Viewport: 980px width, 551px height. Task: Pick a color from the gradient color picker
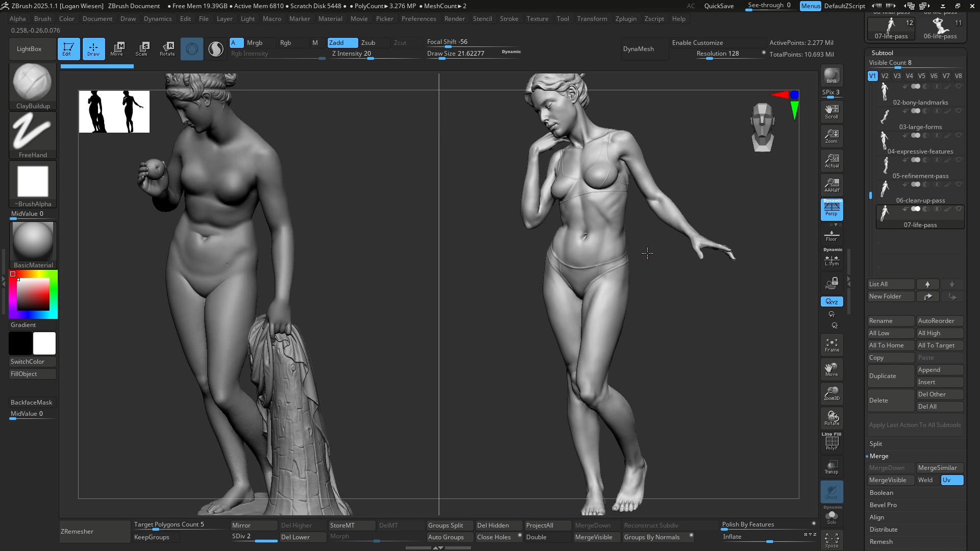coord(33,294)
